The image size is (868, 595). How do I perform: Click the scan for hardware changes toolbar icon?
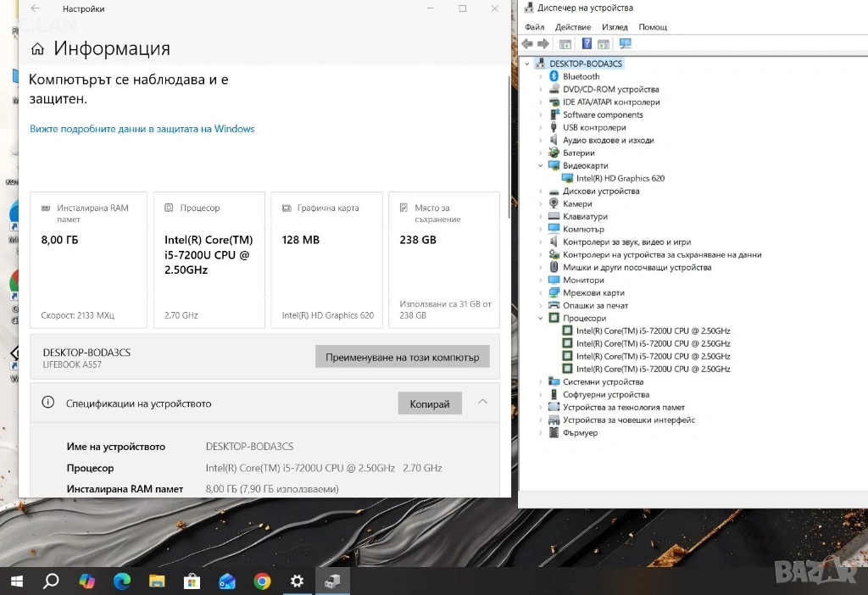pos(626,44)
